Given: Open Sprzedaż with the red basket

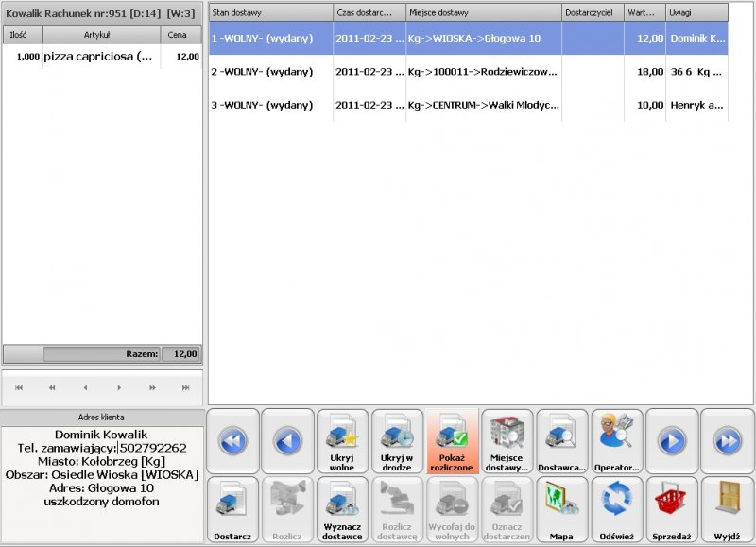Looking at the screenshot, I should point(671,509).
